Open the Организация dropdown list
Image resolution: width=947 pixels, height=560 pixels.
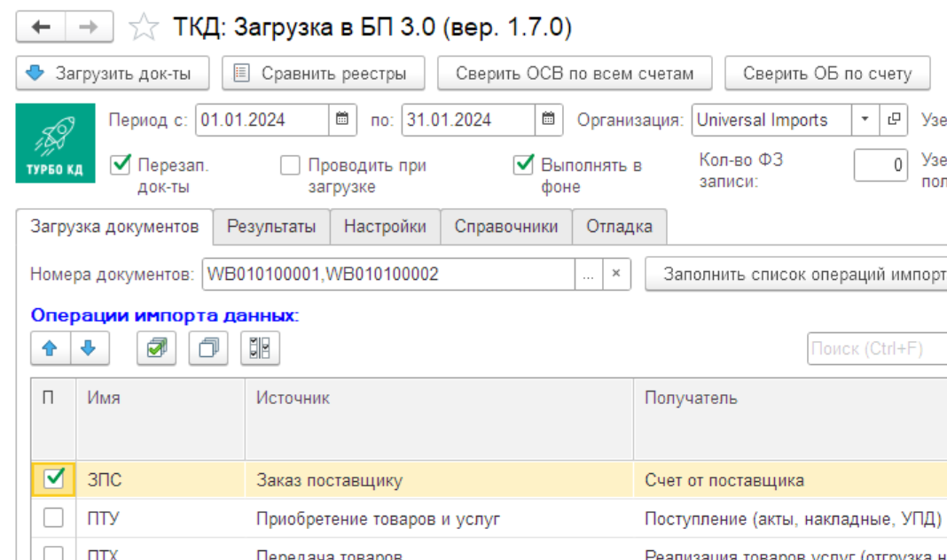point(864,120)
